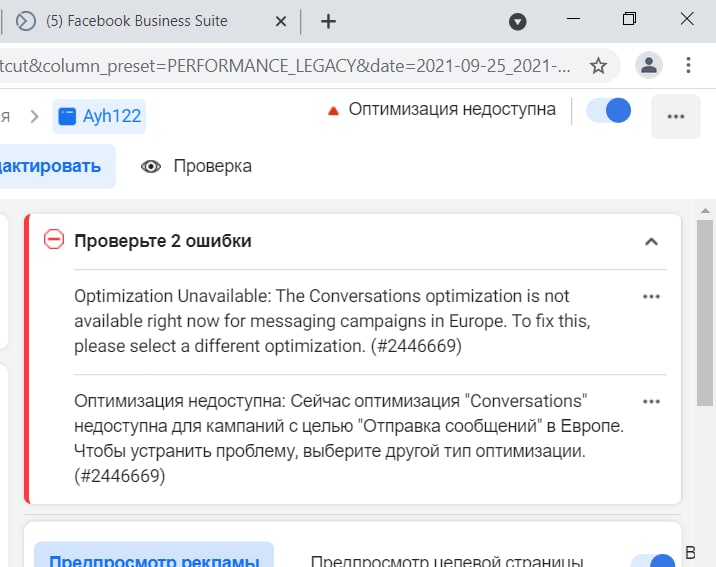Click the red warning triangle icon
The height and width of the screenshot is (567, 716).
coord(333,110)
